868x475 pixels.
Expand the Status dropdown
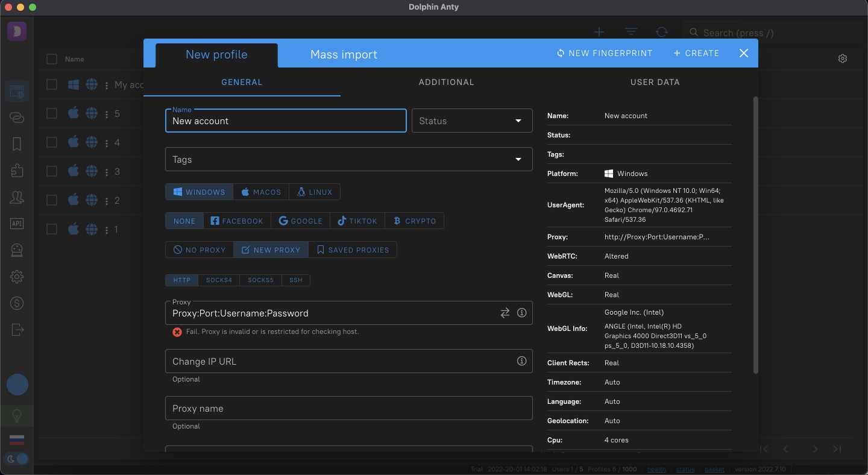pyautogui.click(x=472, y=121)
